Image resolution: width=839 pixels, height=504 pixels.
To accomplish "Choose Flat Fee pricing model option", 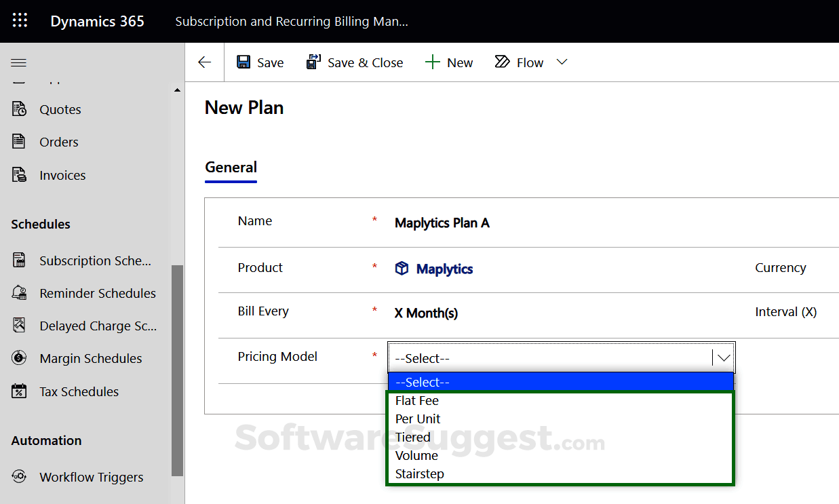I will [x=417, y=401].
